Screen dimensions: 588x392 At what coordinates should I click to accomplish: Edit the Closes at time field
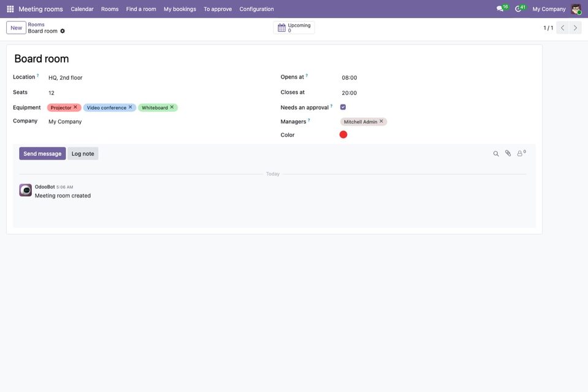(x=437, y=93)
